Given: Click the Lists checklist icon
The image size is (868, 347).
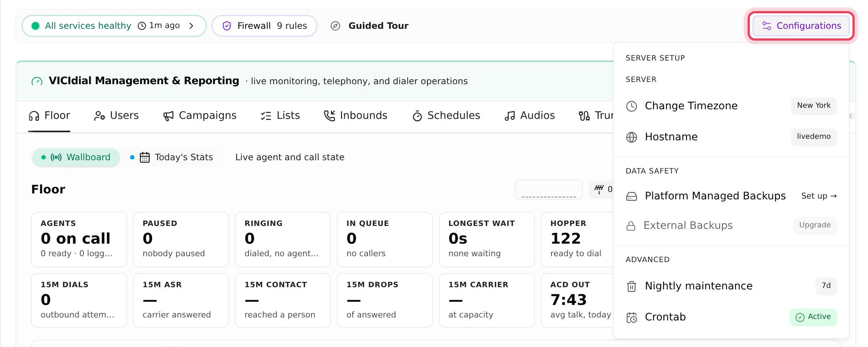Looking at the screenshot, I should pyautogui.click(x=266, y=116).
